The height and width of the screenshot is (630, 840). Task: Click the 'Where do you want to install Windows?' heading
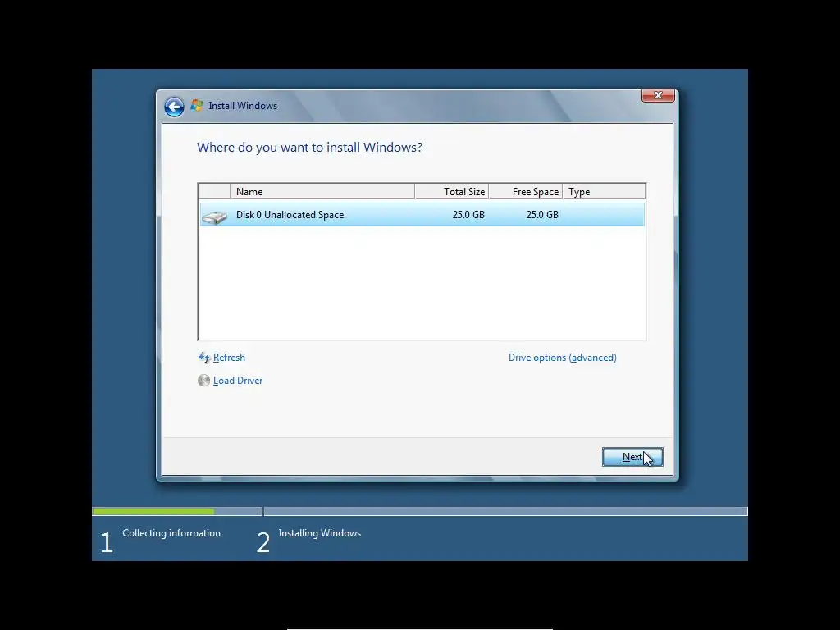click(309, 148)
